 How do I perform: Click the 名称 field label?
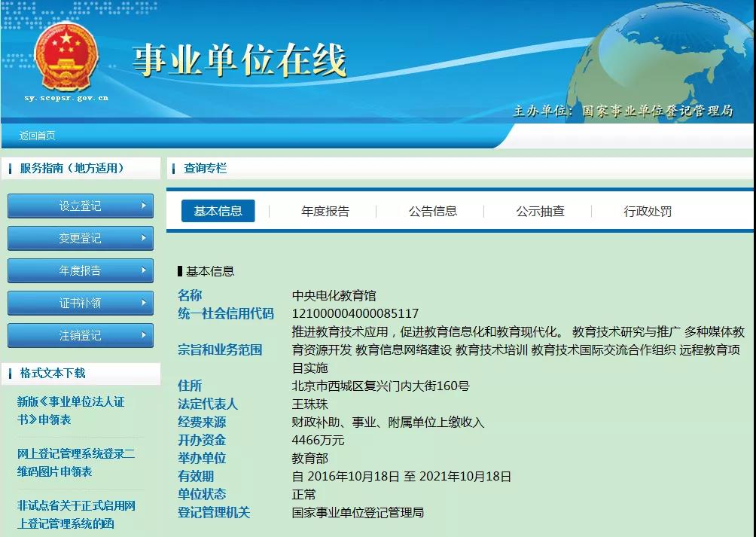coord(190,295)
